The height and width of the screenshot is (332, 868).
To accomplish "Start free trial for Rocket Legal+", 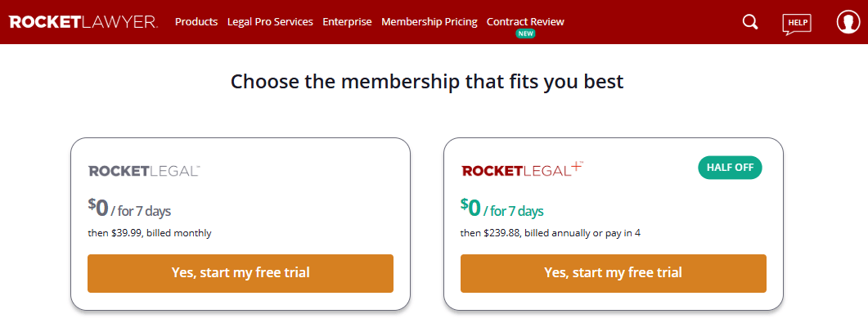I will coord(614,273).
